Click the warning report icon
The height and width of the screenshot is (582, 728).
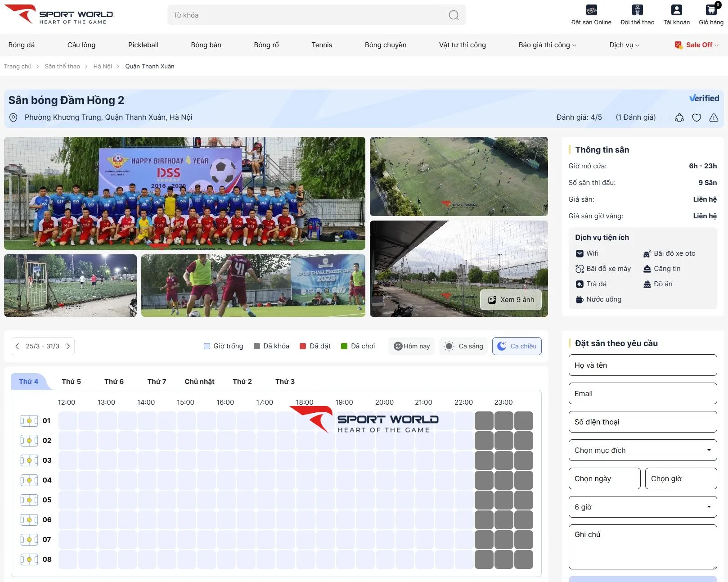coord(714,118)
